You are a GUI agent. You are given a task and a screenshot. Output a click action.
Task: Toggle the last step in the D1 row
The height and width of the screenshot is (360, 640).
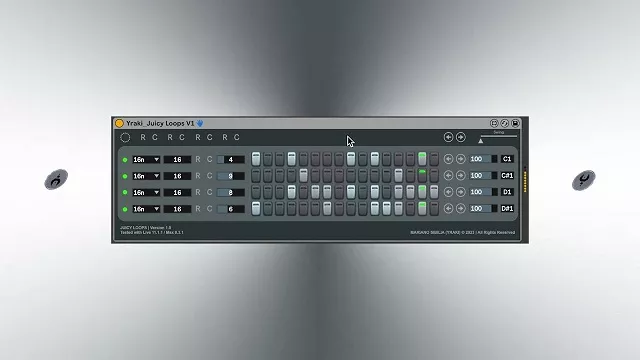pyautogui.click(x=434, y=192)
